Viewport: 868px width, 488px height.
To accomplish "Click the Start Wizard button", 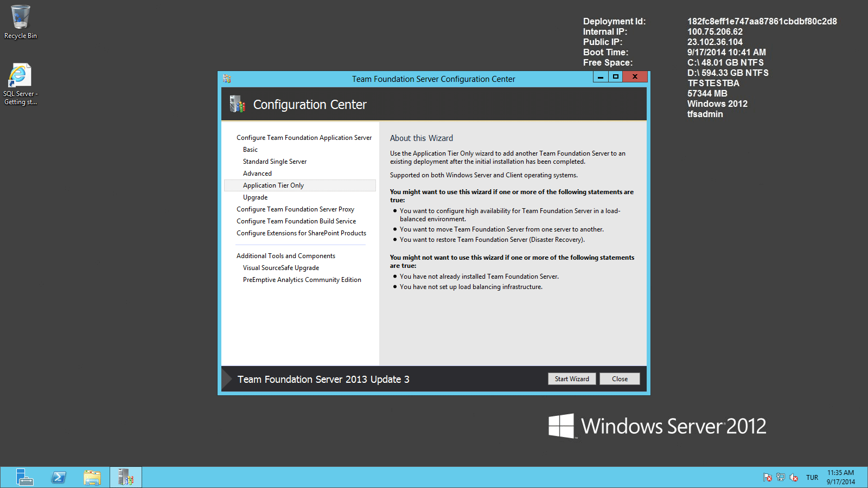I will coord(571,378).
